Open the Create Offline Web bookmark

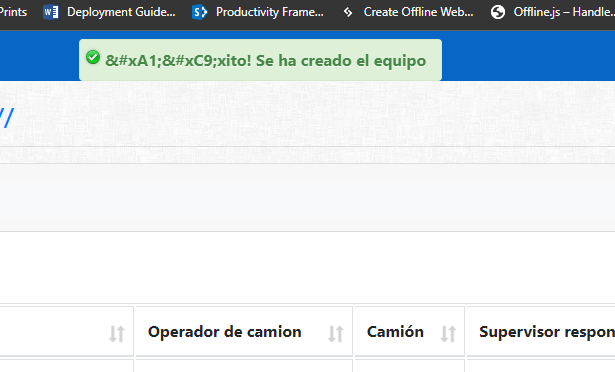click(408, 12)
